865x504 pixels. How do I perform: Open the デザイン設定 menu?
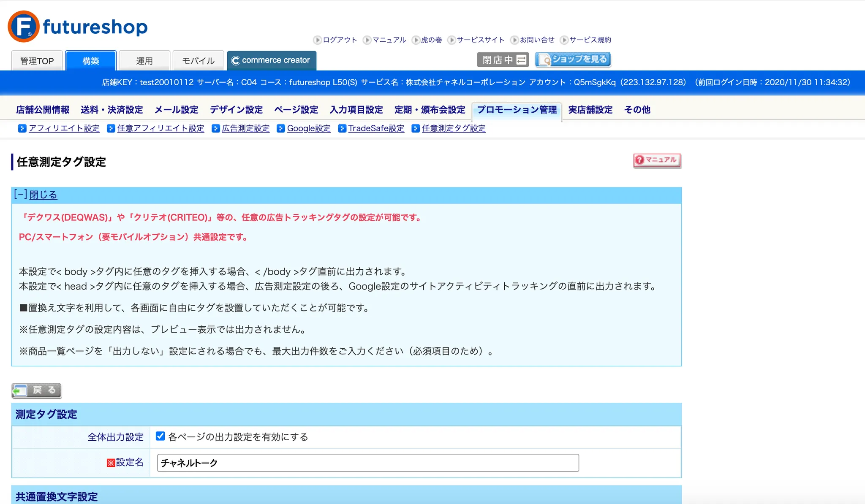[236, 110]
